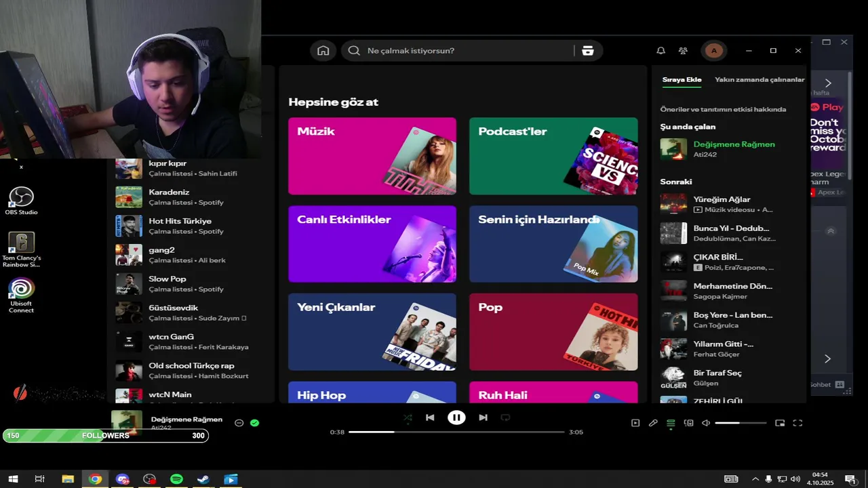This screenshot has width=868, height=488.
Task: Open the wtcn GanG playlist
Action: coord(193,342)
